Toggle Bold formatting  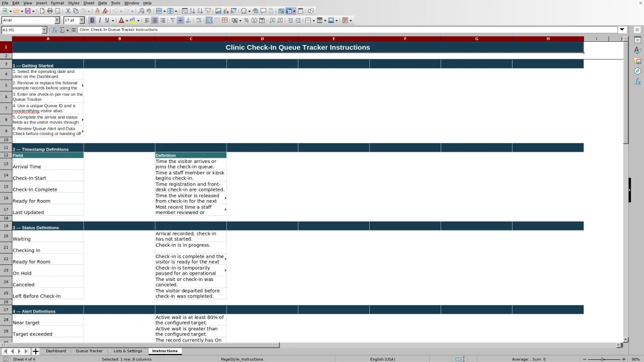coord(92,20)
